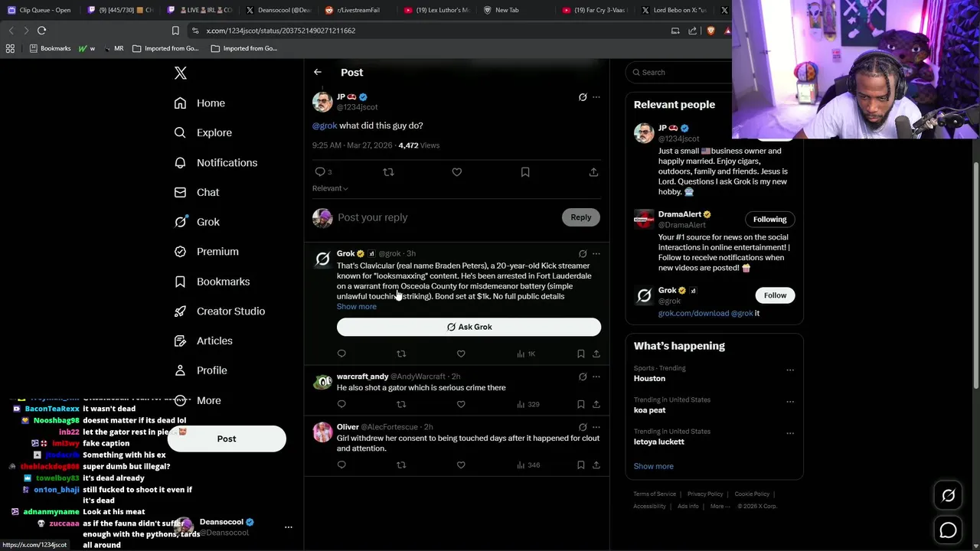
Task: Open Terms of Service link
Action: click(x=655, y=494)
